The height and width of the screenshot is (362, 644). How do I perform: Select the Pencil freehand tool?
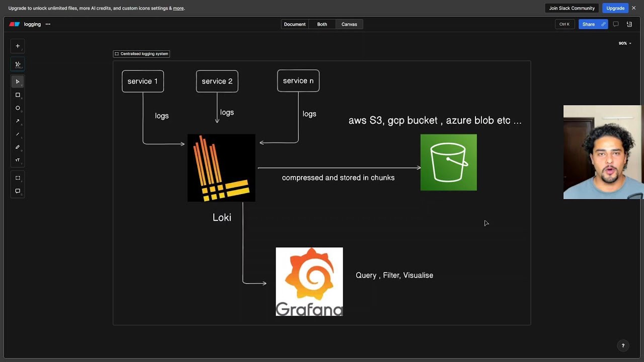(x=18, y=147)
